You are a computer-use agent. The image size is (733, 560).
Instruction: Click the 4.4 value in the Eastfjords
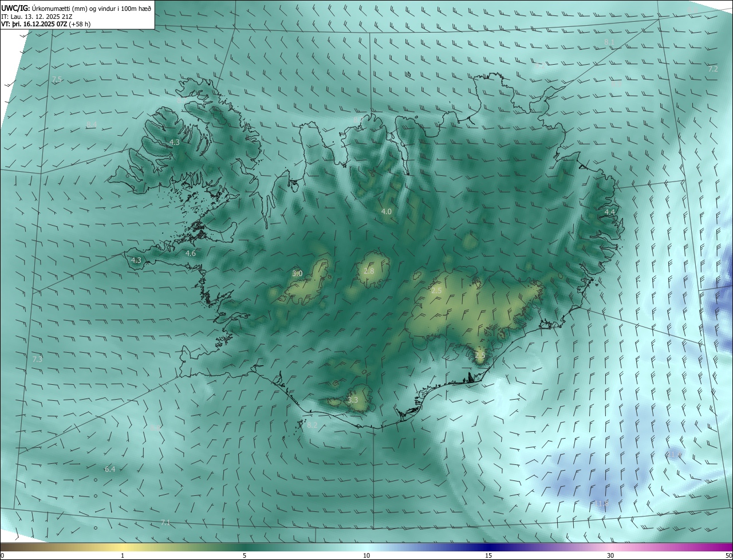(x=610, y=212)
